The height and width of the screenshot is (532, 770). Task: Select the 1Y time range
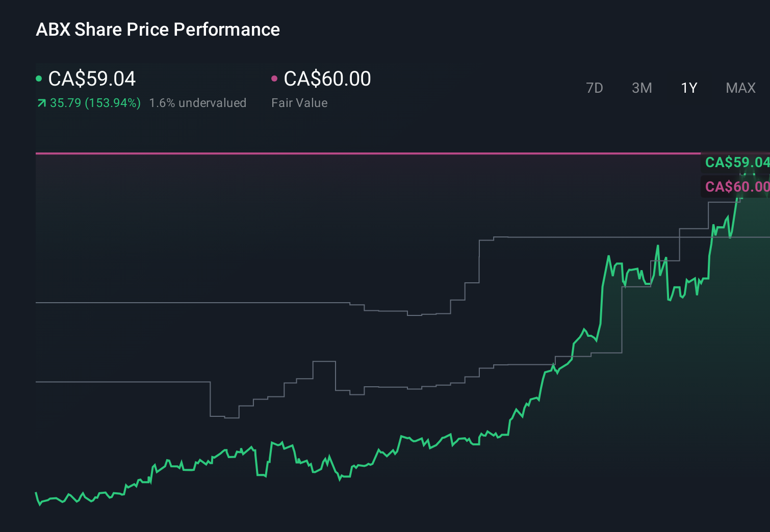coord(688,88)
